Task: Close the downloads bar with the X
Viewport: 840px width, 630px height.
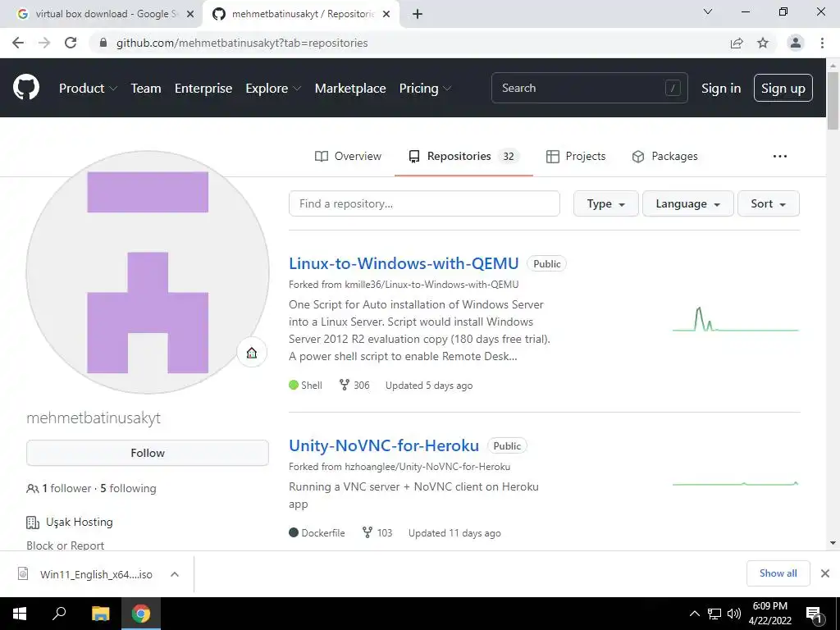Action: [x=825, y=573]
